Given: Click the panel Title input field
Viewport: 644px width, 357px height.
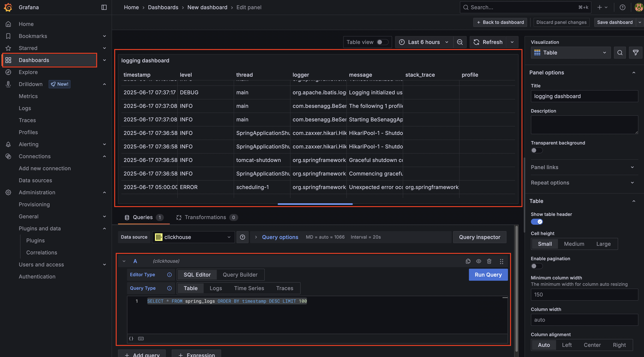Looking at the screenshot, I should [x=584, y=96].
